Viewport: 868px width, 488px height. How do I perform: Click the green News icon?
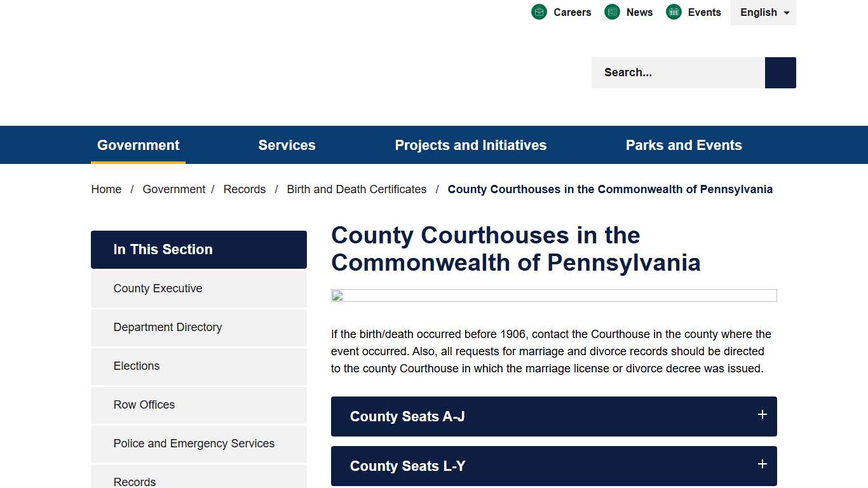[612, 11]
